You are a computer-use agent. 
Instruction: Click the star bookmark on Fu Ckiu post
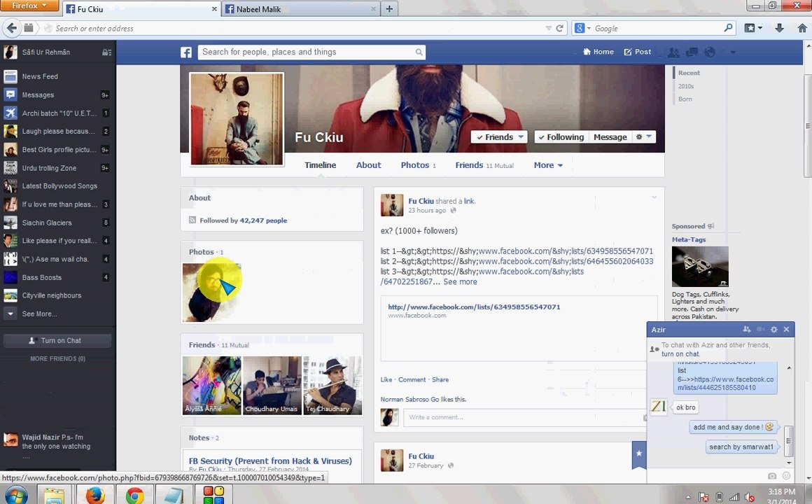[x=639, y=454]
